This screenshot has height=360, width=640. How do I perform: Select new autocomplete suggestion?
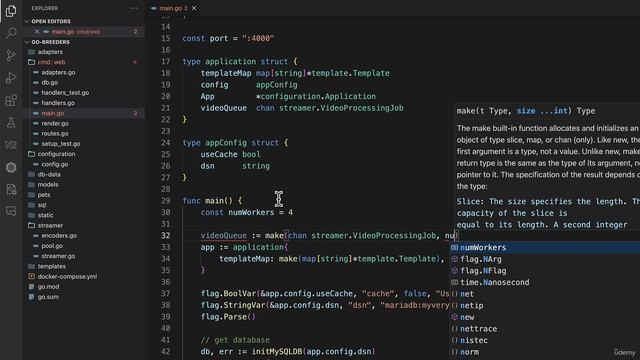(x=545, y=317)
